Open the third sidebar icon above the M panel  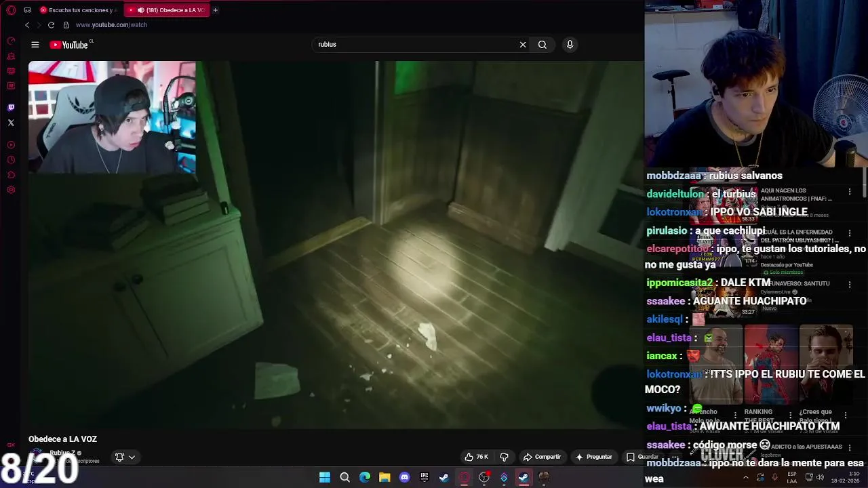pos(11,71)
